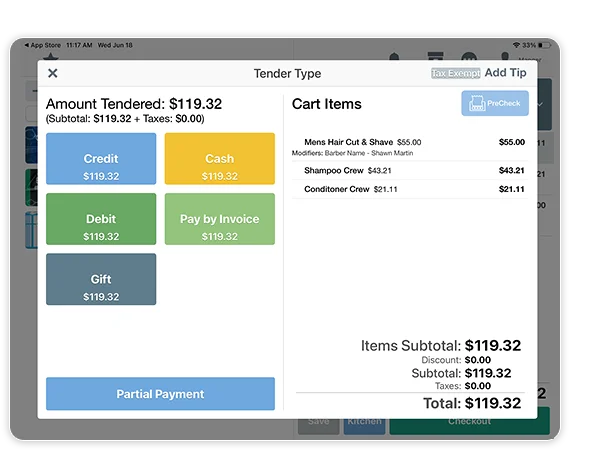This screenshot has width=600, height=455.
Task: Close the Tender Type dialog
Action: [x=53, y=73]
